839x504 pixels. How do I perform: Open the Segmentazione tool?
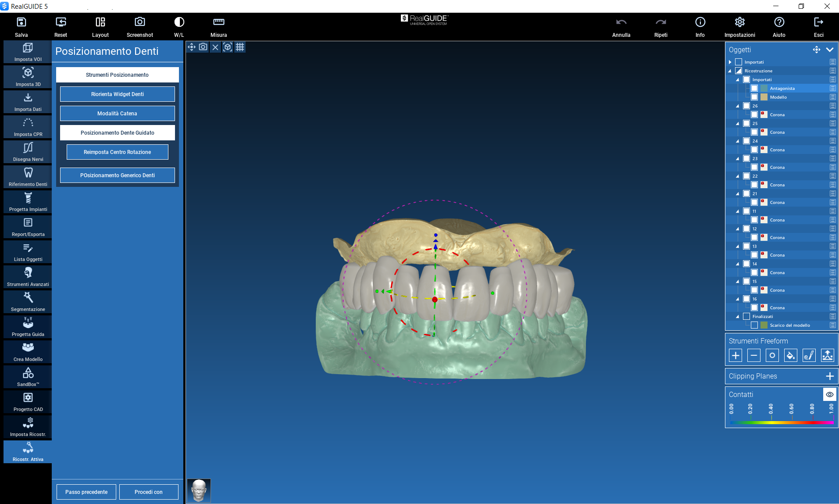point(28,302)
